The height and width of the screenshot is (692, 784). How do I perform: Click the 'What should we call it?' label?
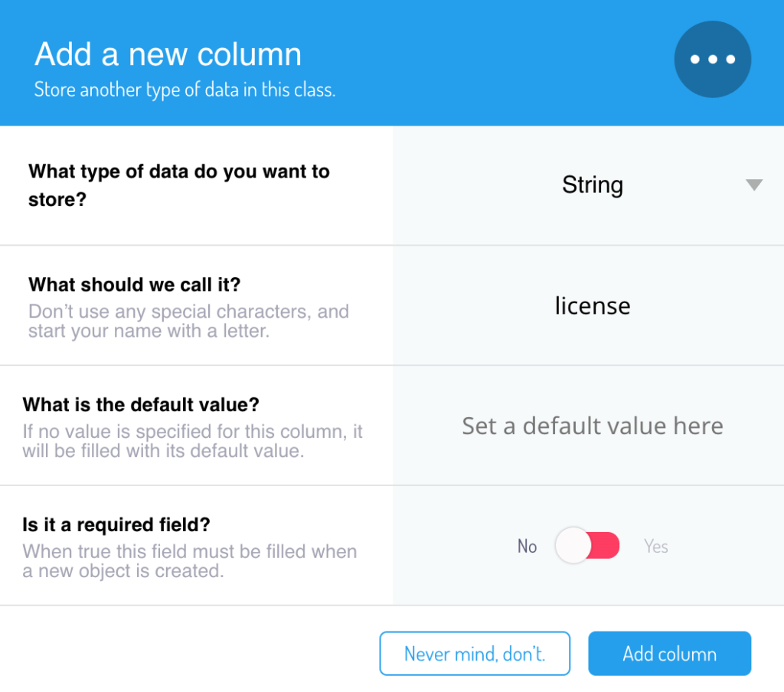tap(135, 285)
